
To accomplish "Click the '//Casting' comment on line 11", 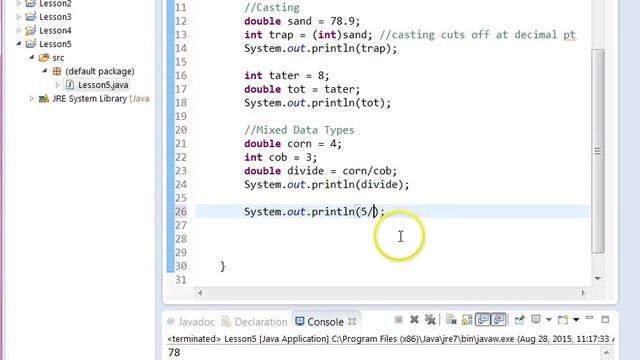I will coord(272,7).
